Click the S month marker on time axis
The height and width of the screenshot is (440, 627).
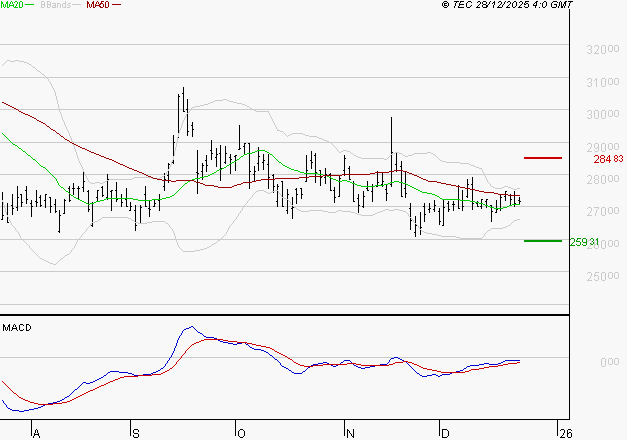pyautogui.click(x=136, y=433)
